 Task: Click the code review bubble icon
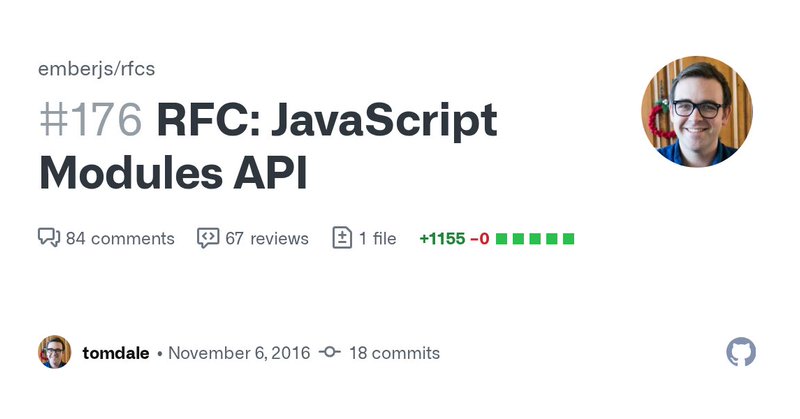pos(208,238)
